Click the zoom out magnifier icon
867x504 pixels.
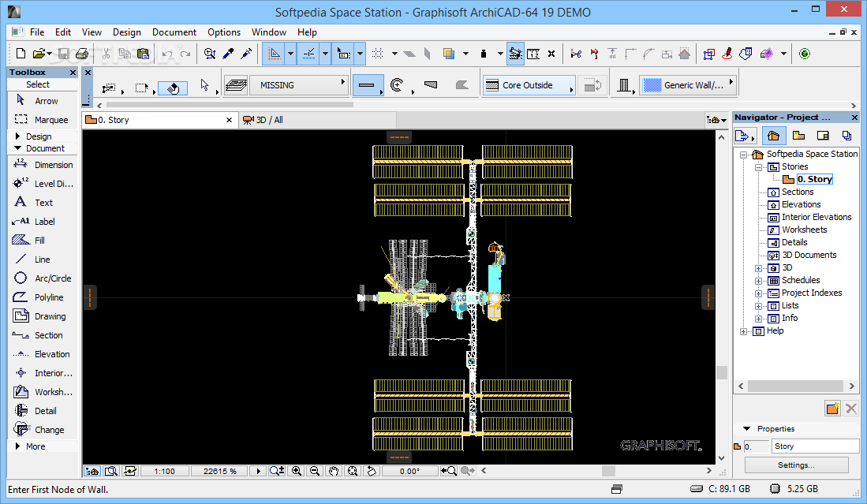click(x=315, y=471)
